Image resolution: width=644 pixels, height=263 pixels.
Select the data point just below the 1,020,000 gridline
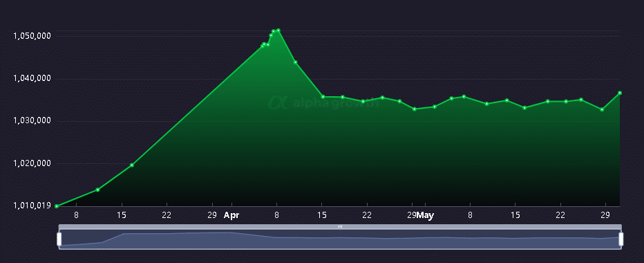tap(132, 165)
